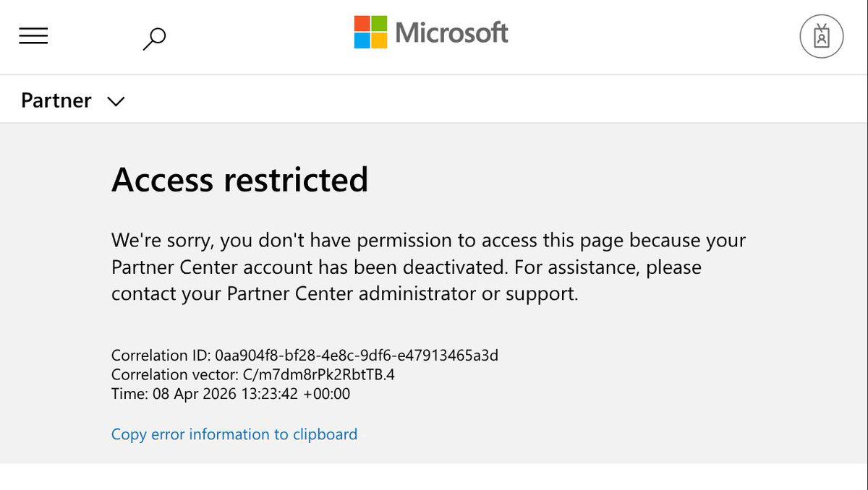Select the Partner menu item

tap(56, 100)
